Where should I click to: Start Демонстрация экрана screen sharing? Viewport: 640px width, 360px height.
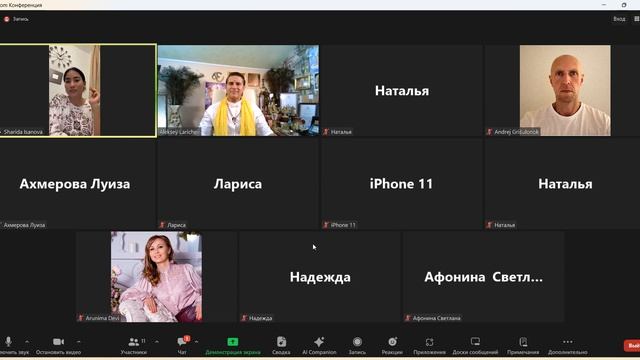coord(233,345)
